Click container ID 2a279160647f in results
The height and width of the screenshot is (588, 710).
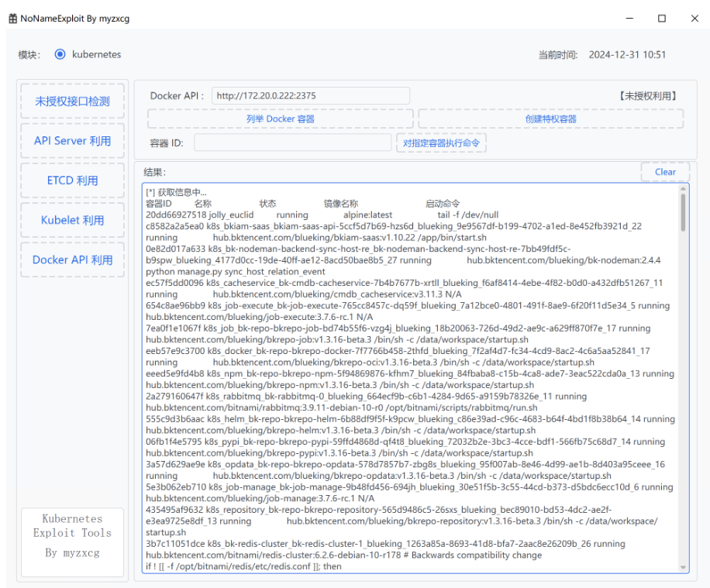point(174,396)
